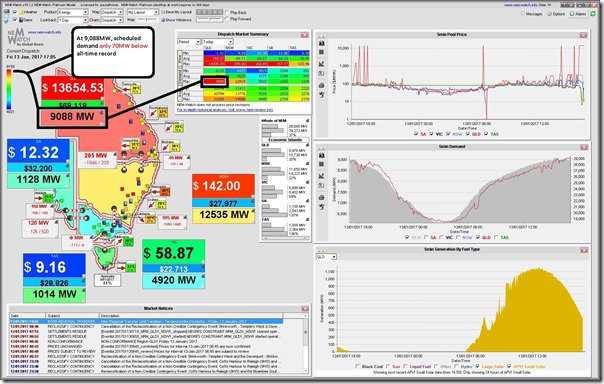Click the green refresh icon at top right
The image size is (604, 384).
tap(593, 13)
